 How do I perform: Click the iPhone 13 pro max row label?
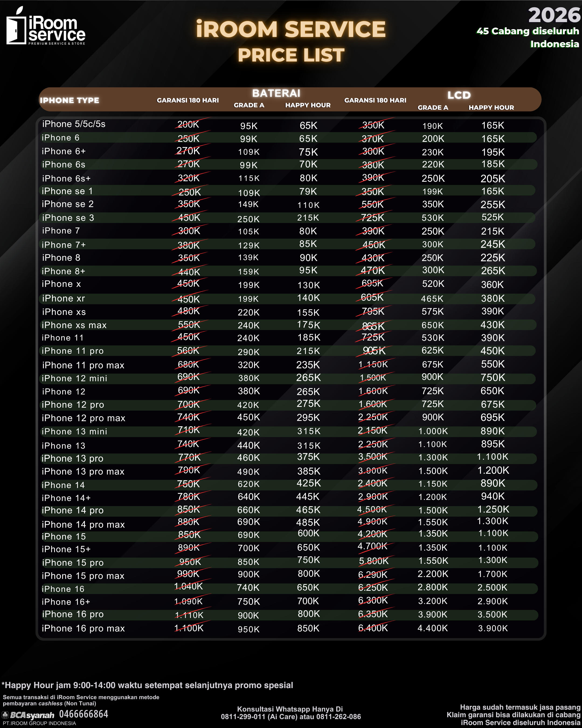click(x=83, y=471)
